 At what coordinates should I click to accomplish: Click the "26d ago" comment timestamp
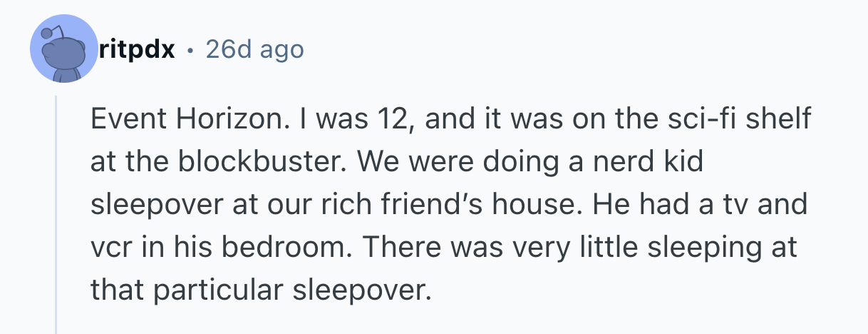[254, 49]
